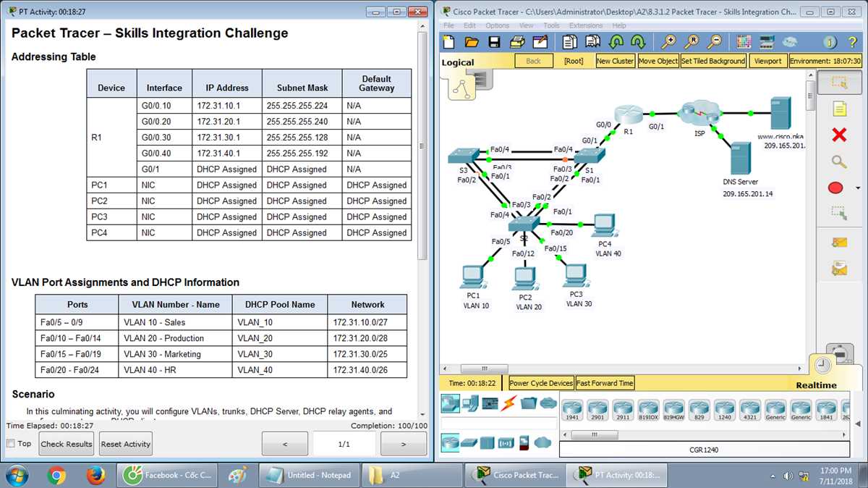Open the Custom Devices dialog icon
This screenshot has width=868, height=488.
(x=767, y=42)
